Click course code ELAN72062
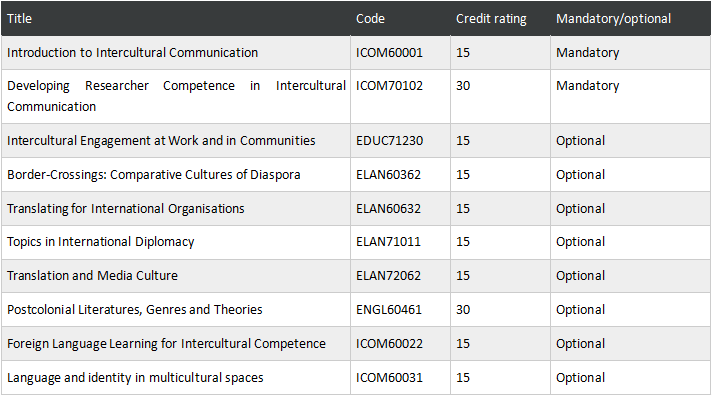712x395 pixels. 388,276
